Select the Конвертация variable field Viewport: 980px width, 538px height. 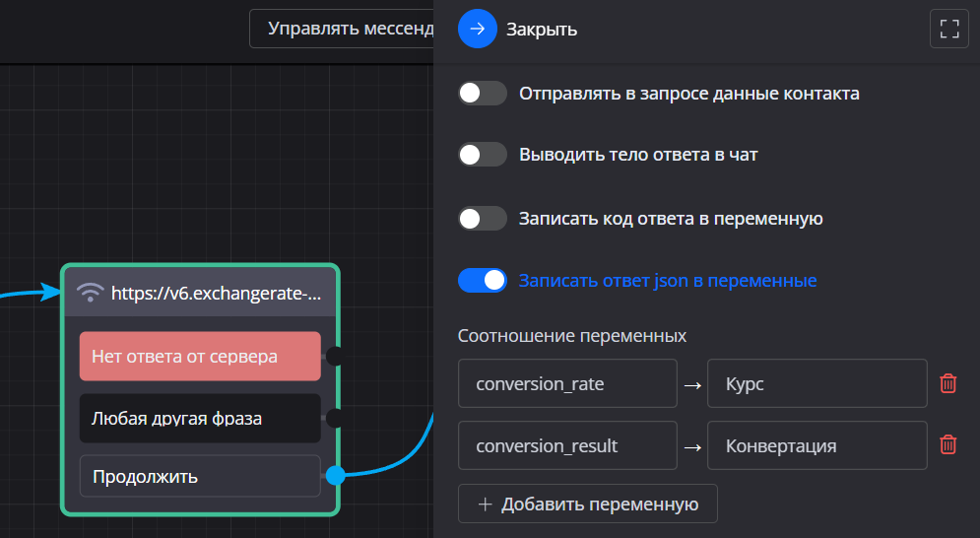point(817,445)
